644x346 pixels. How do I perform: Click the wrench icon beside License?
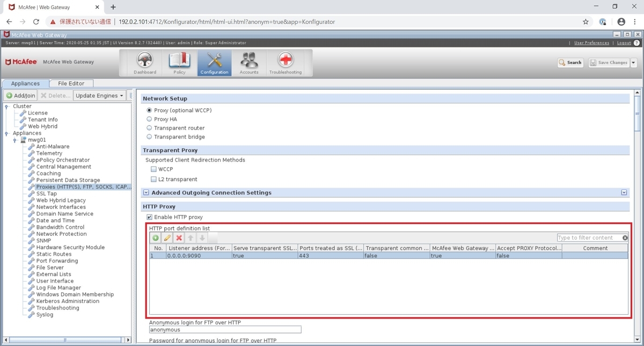tap(23, 113)
